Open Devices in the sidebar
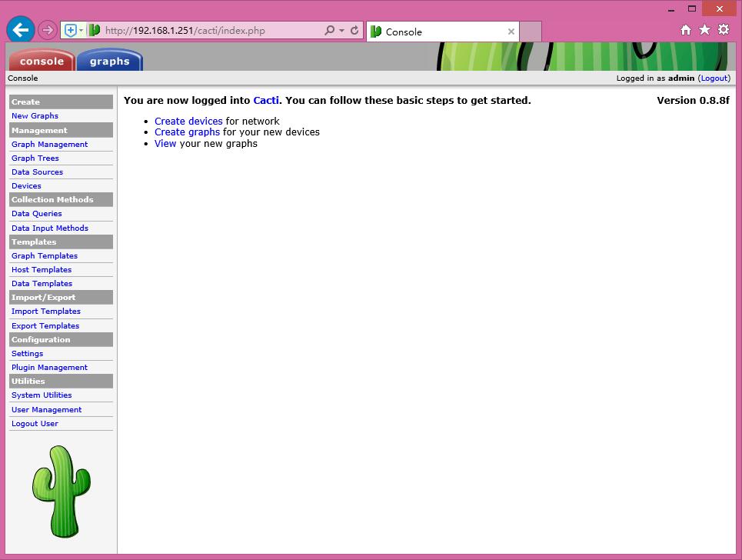742x560 pixels. (26, 186)
